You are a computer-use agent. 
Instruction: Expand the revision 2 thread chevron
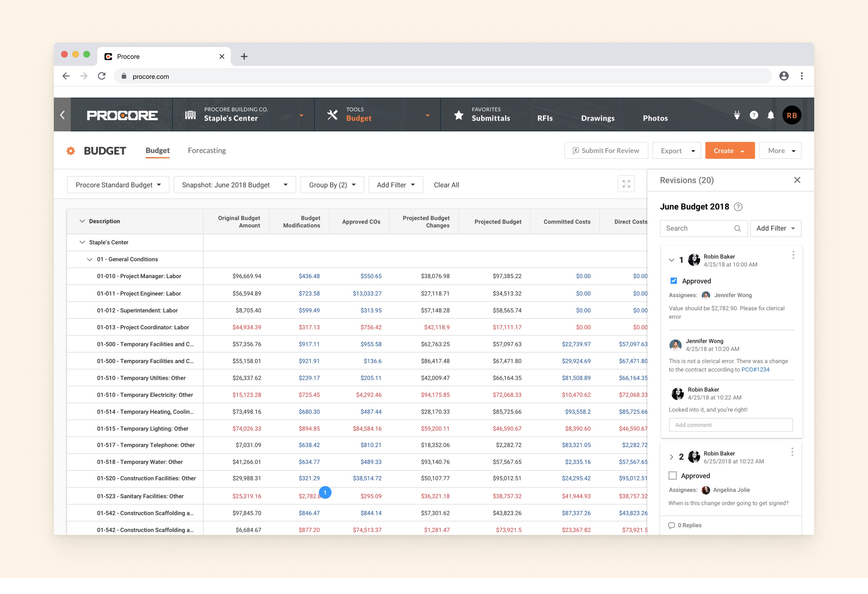(x=671, y=457)
